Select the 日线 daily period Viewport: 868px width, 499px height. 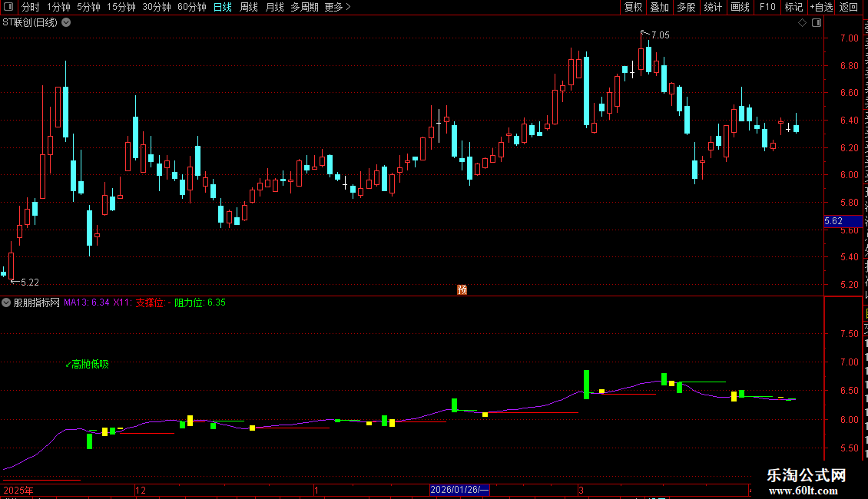point(223,7)
